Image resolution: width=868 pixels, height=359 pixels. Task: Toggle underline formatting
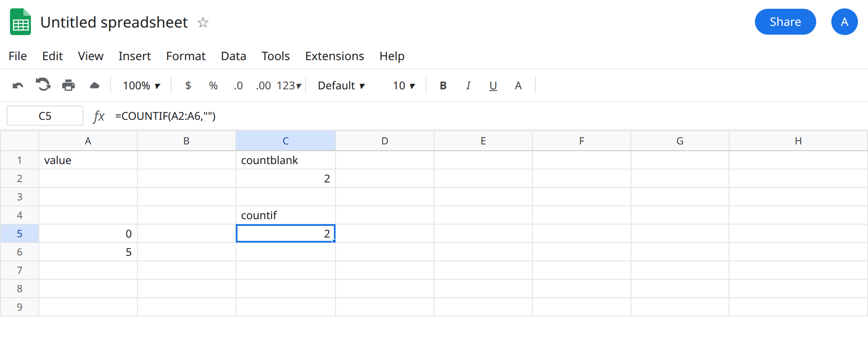pyautogui.click(x=493, y=86)
